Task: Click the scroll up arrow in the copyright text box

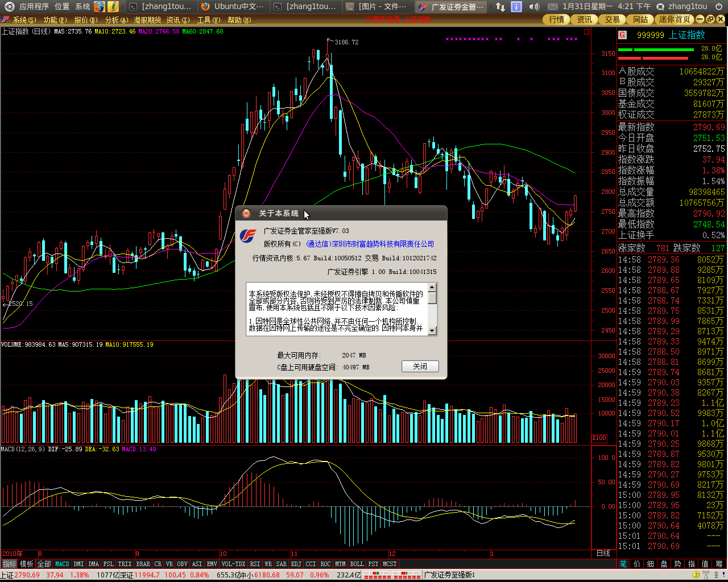Action: (x=432, y=288)
